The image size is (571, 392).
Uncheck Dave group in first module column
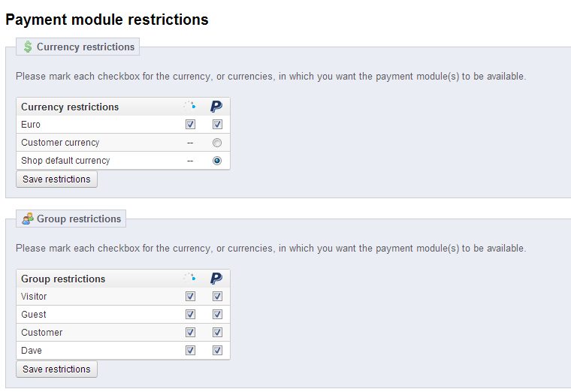[x=190, y=351]
